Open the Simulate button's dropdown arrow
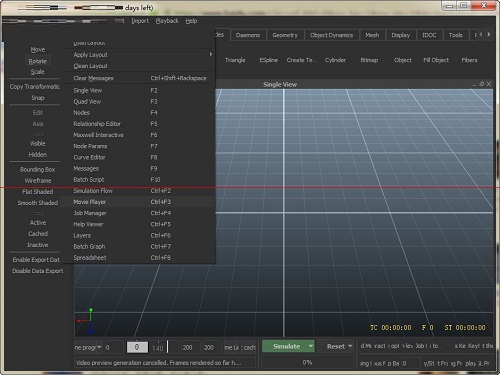 pyautogui.click(x=311, y=346)
